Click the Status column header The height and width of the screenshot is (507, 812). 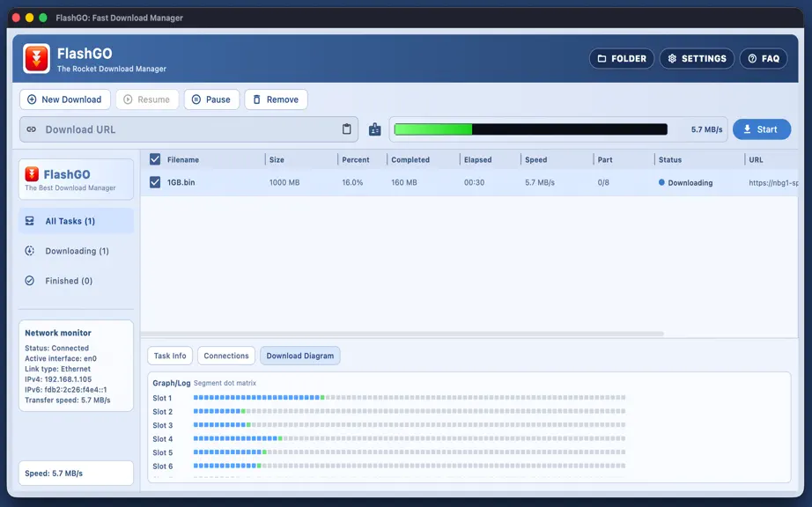point(669,160)
